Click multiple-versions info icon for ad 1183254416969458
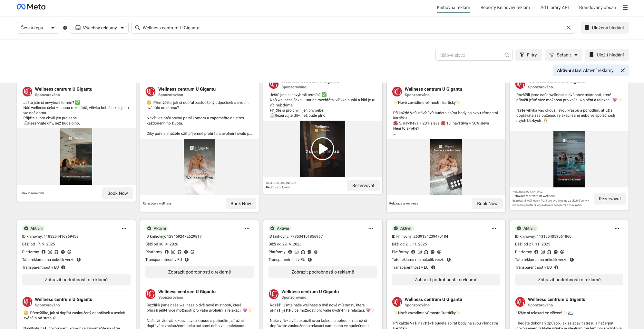Screen dimensions: 644x329 tap(79, 260)
